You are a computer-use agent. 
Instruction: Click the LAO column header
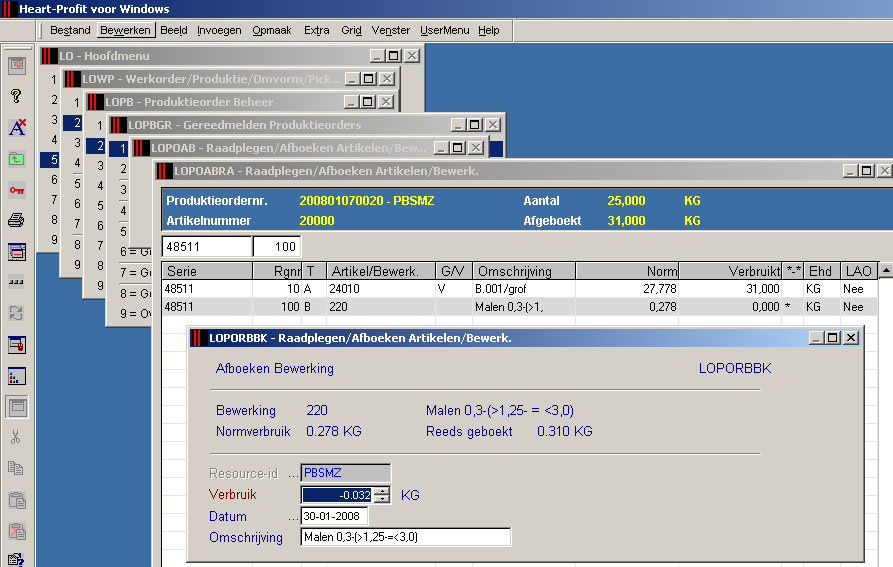point(858,271)
